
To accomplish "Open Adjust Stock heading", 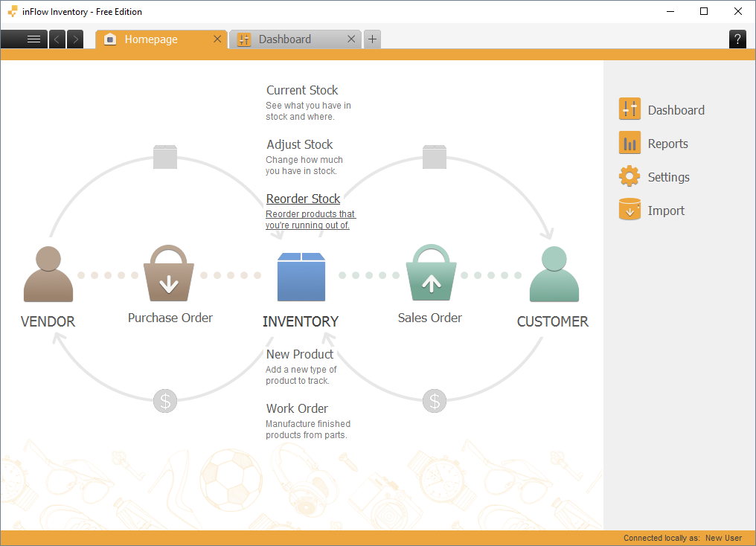I will pyautogui.click(x=299, y=144).
